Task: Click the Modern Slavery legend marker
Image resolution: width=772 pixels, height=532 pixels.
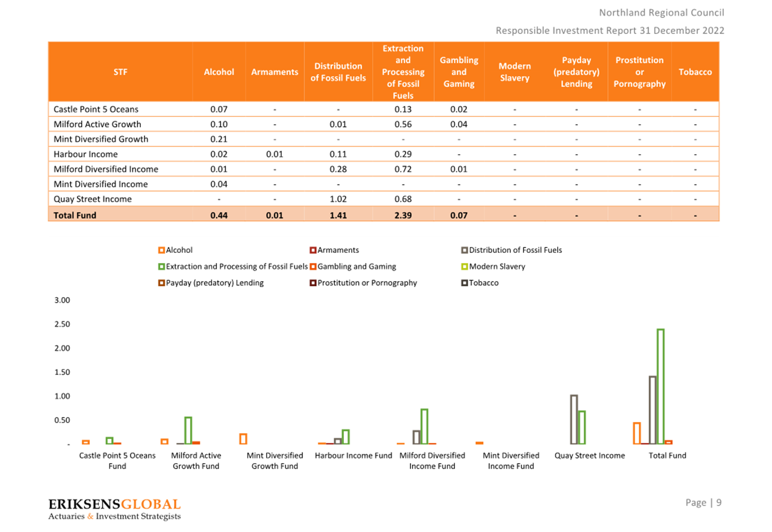Action: [x=464, y=267]
